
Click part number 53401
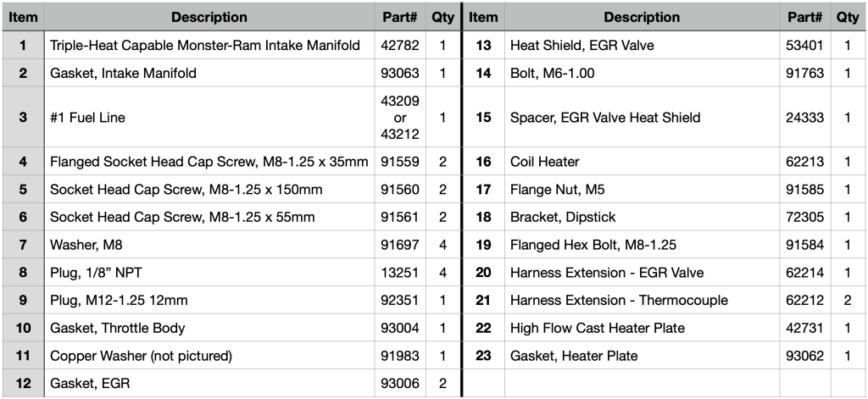[x=805, y=45]
